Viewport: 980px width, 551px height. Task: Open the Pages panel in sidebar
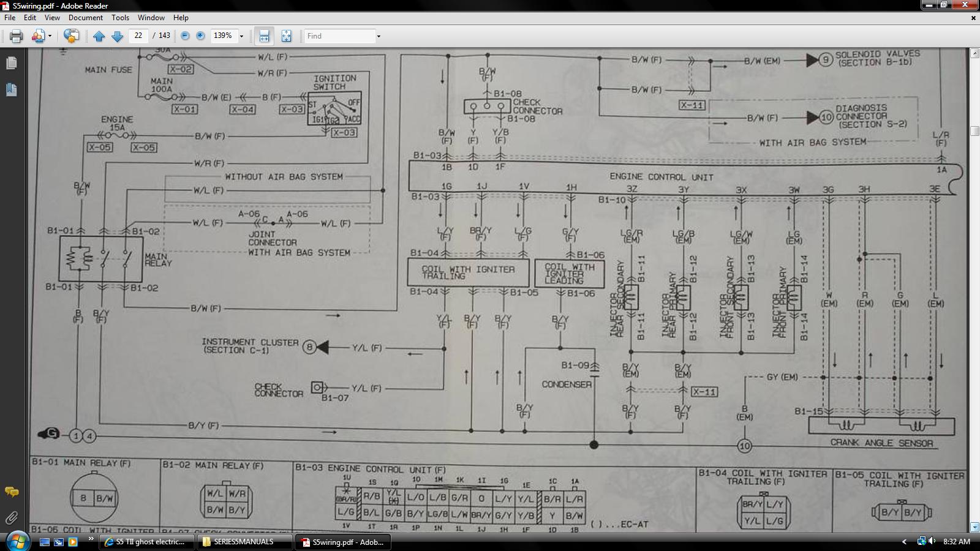click(x=11, y=63)
